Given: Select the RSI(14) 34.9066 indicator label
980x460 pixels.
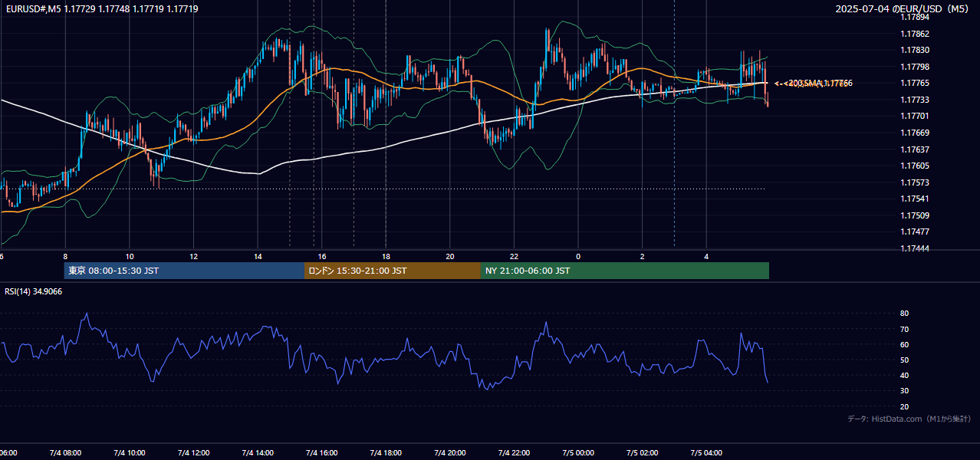Looking at the screenshot, I should click(x=34, y=291).
